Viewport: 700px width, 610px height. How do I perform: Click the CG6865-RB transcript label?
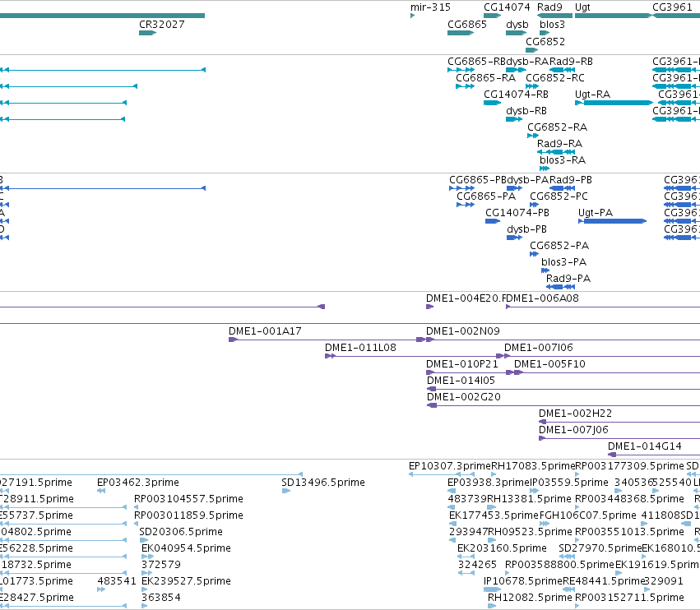coord(477,61)
